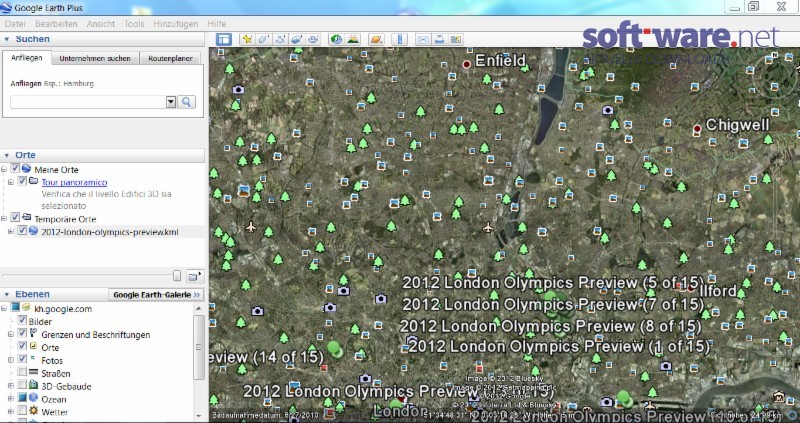The image size is (800, 423).
Task: Click the sun icon beside Wetter
Action: [x=34, y=411]
